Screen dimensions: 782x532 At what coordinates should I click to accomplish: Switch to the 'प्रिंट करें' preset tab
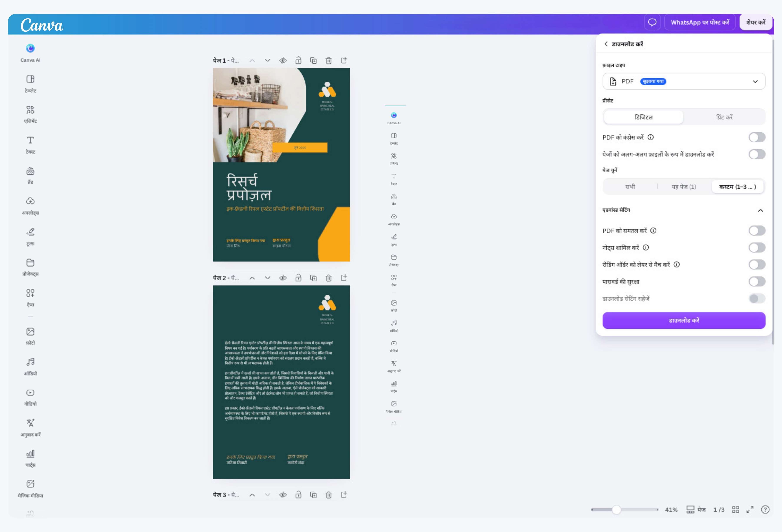tap(724, 117)
